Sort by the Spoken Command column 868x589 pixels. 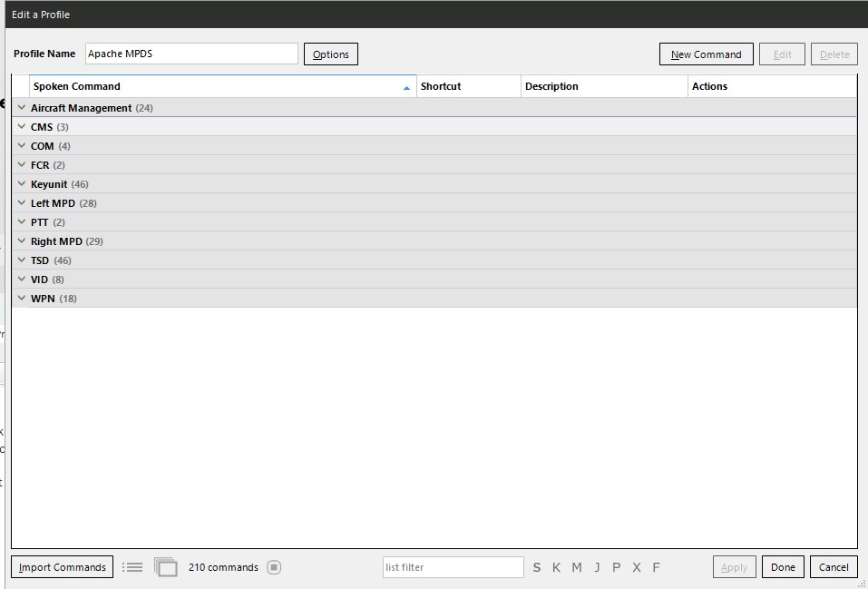coord(222,86)
